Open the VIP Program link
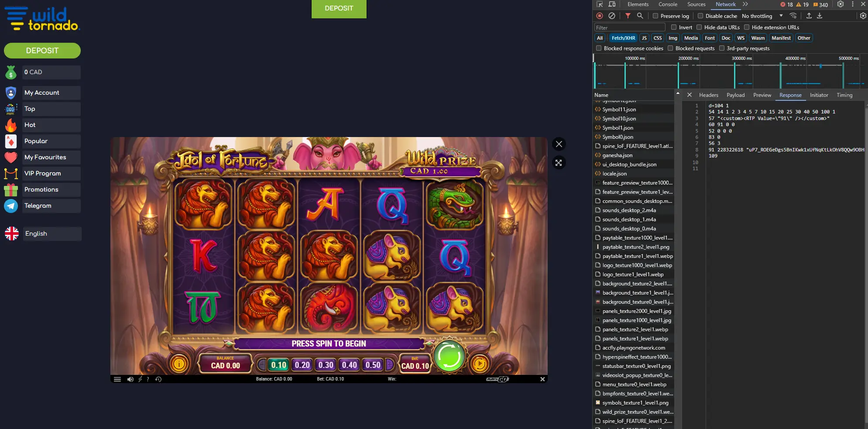 [51, 174]
